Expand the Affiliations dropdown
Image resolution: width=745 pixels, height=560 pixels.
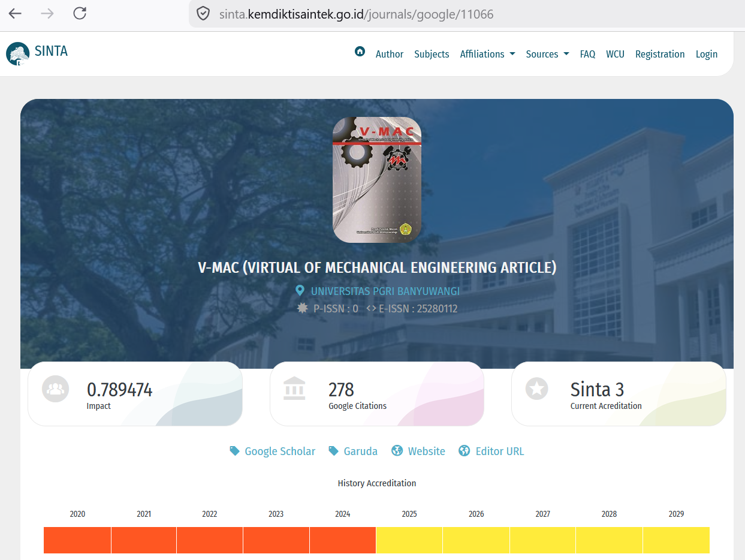(487, 54)
